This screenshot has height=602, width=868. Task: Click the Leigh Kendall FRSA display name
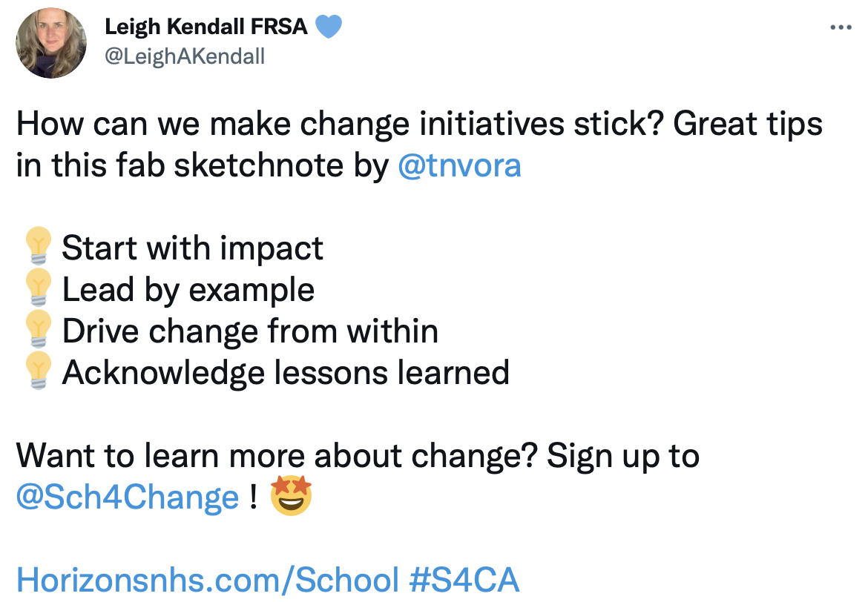pyautogui.click(x=206, y=26)
